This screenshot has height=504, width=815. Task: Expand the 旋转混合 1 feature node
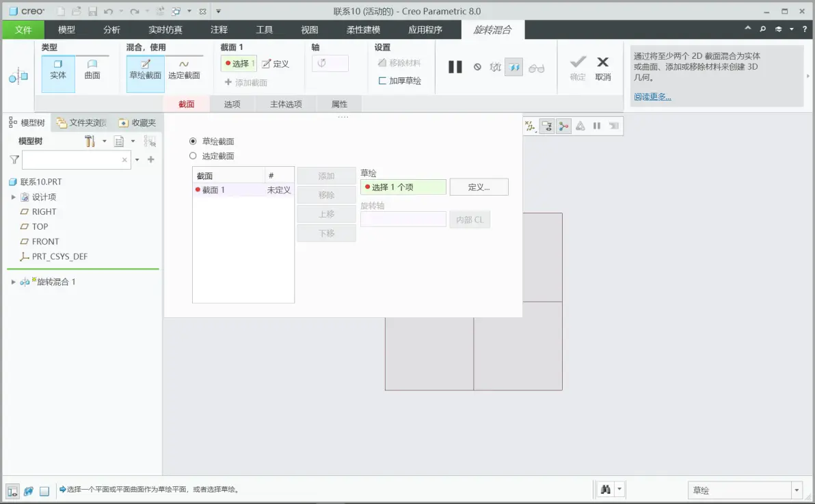13,282
